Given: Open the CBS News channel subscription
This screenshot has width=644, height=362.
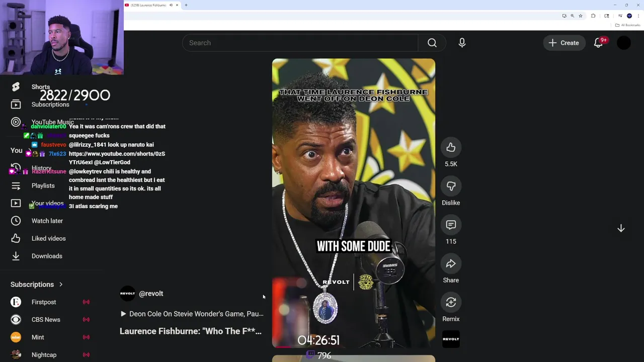Looking at the screenshot, I should click(x=46, y=320).
